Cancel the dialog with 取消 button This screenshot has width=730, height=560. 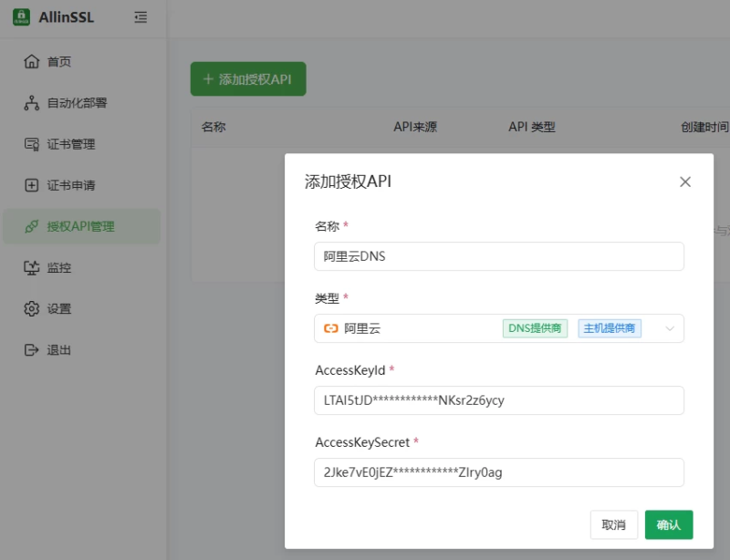point(612,524)
